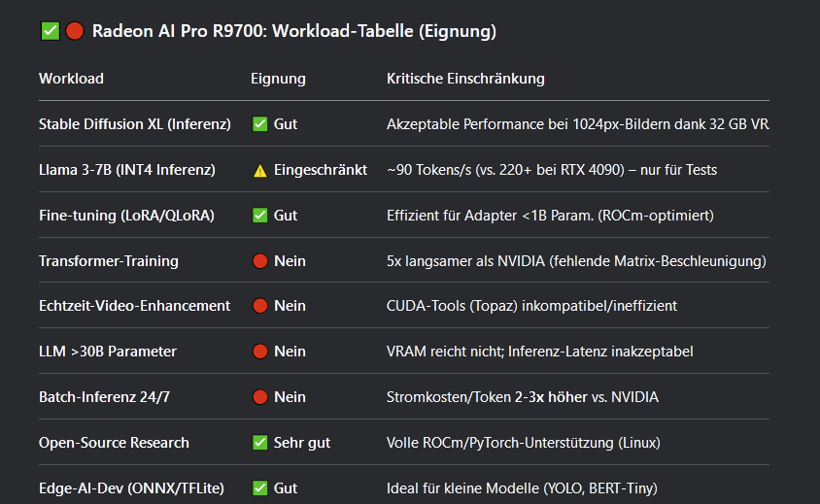Image resolution: width=820 pixels, height=504 pixels.
Task: Click red circle in LLM >30B Parameter row
Action: click(260, 352)
